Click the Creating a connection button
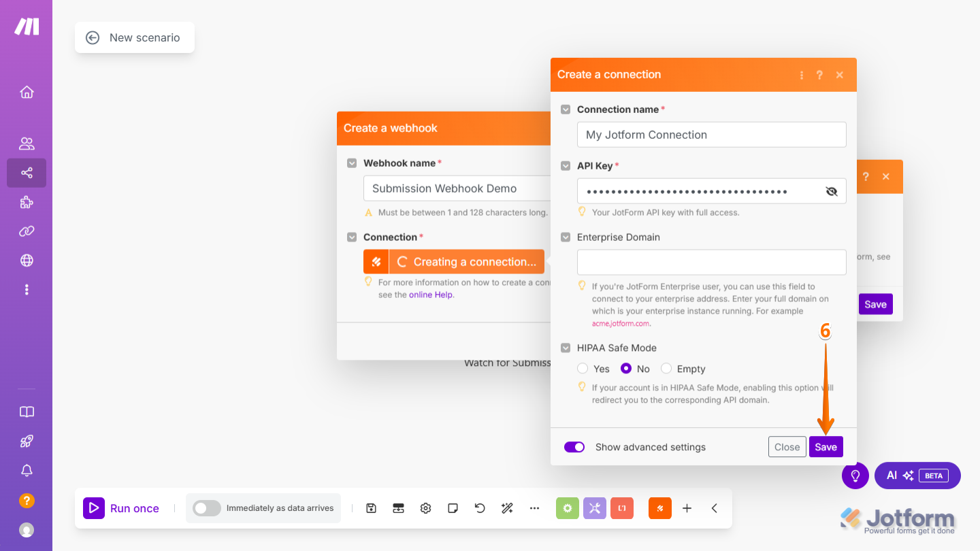The width and height of the screenshot is (980, 551). point(454,262)
